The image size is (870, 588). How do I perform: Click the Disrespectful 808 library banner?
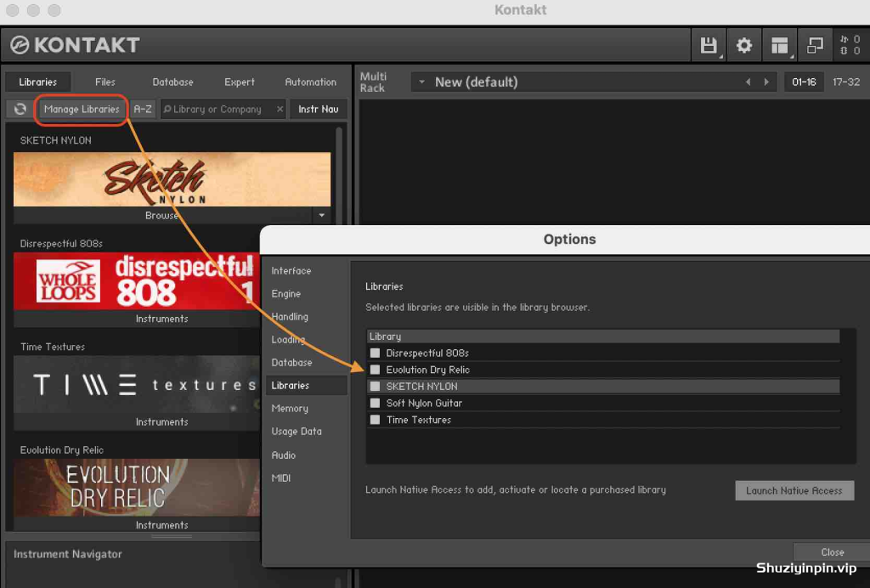pyautogui.click(x=137, y=281)
